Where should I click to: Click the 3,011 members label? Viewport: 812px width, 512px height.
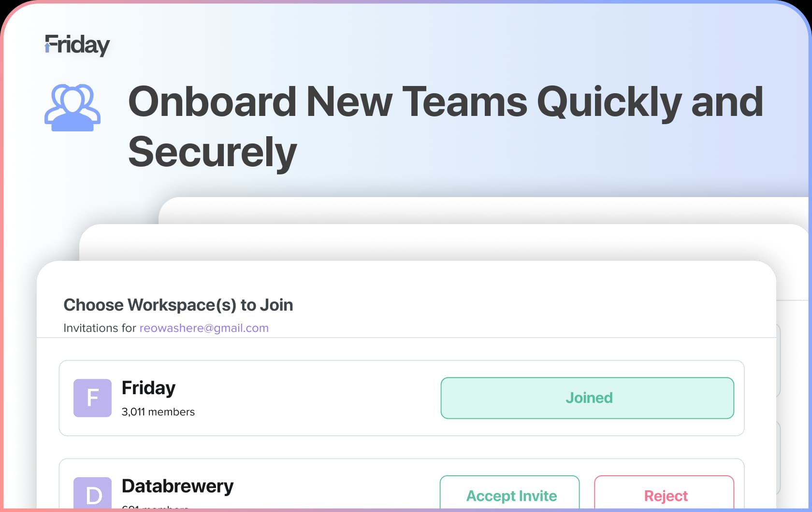point(158,412)
